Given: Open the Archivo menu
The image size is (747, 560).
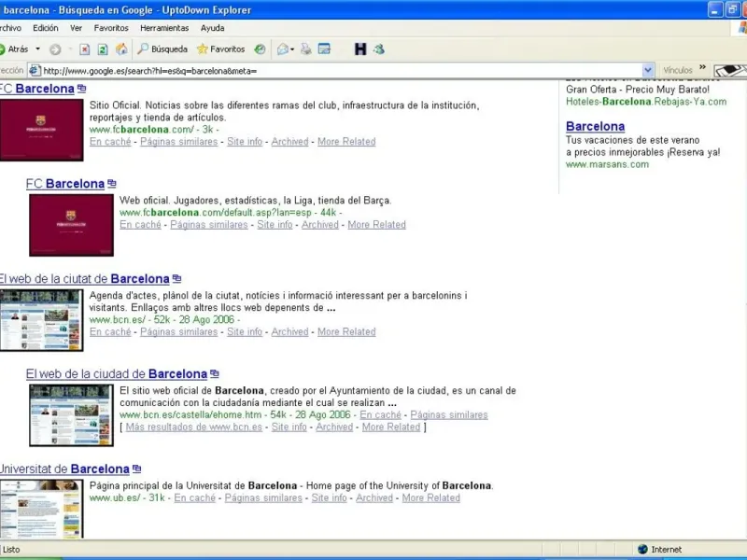Looking at the screenshot, I should (x=10, y=28).
